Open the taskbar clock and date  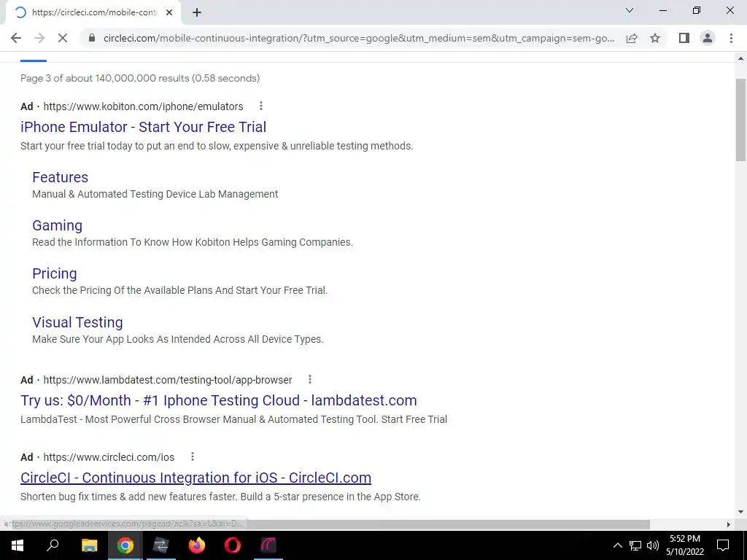click(685, 545)
